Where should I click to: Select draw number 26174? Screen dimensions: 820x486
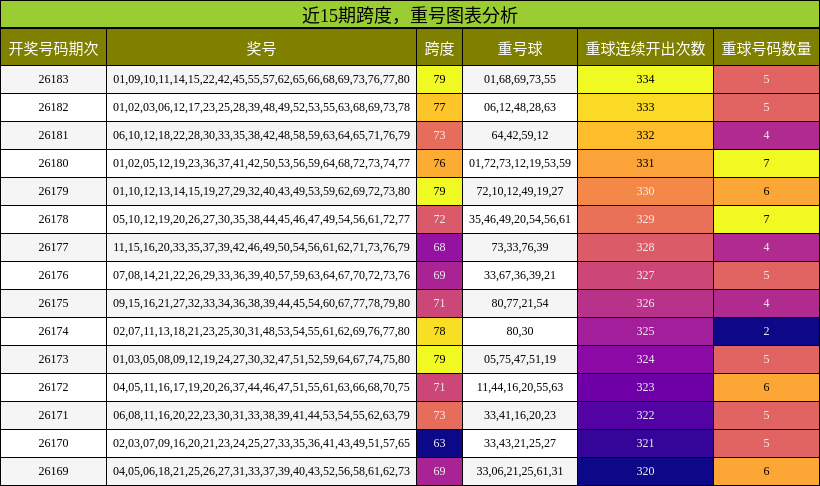[x=53, y=331]
